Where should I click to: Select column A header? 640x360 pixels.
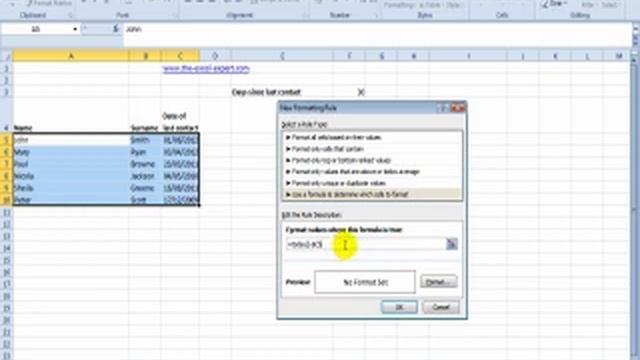[x=71, y=56]
